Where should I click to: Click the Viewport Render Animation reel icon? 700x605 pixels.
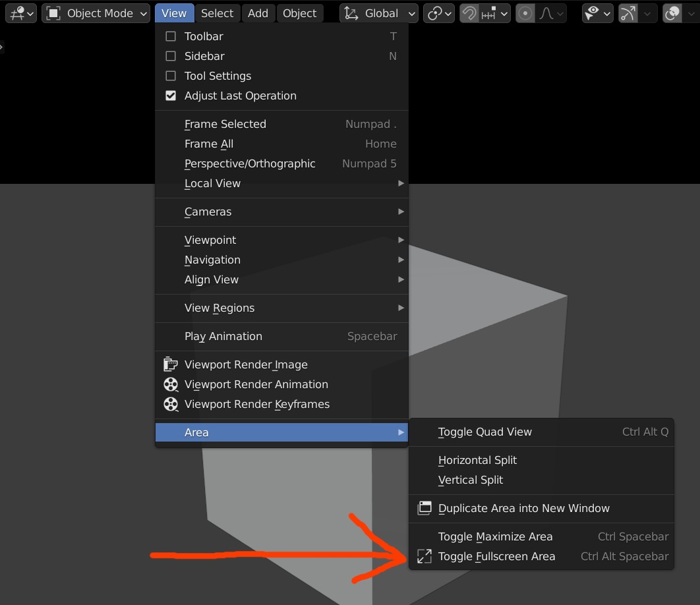pyautogui.click(x=171, y=384)
